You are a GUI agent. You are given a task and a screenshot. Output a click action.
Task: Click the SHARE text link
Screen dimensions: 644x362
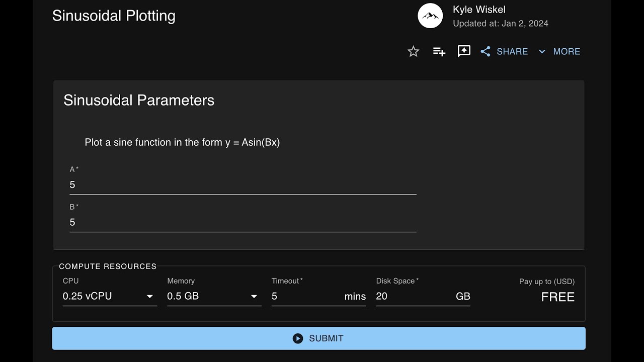tap(512, 51)
